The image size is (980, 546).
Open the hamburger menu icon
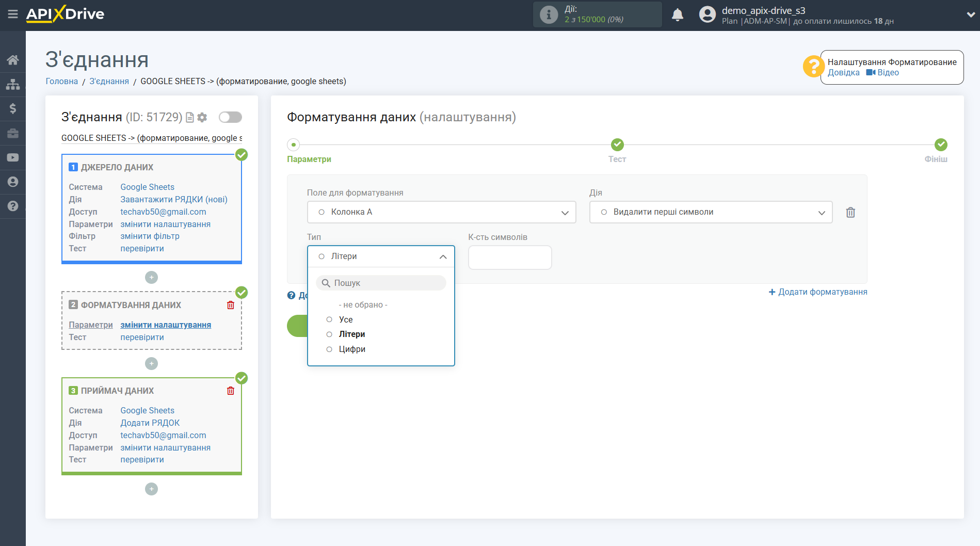(x=13, y=14)
